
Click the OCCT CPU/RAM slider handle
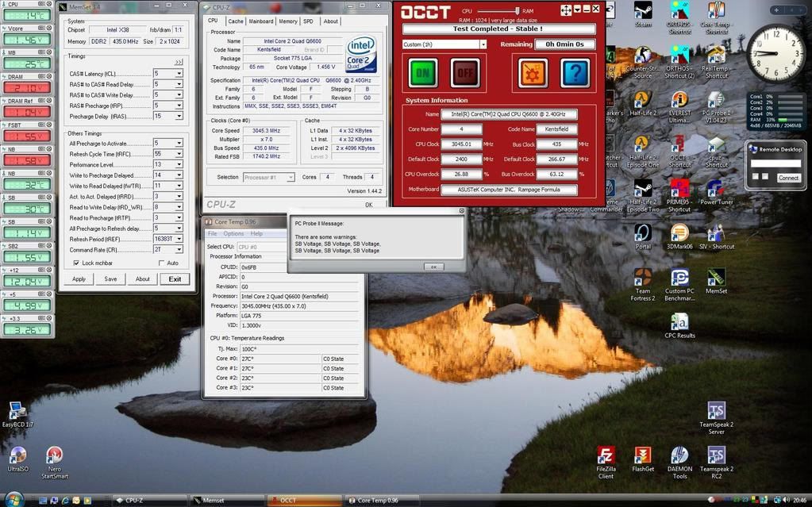[517, 11]
